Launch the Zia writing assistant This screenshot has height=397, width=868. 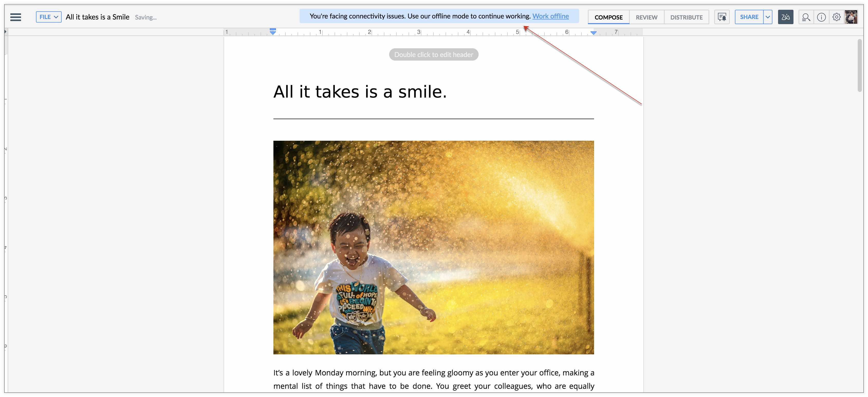[786, 17]
